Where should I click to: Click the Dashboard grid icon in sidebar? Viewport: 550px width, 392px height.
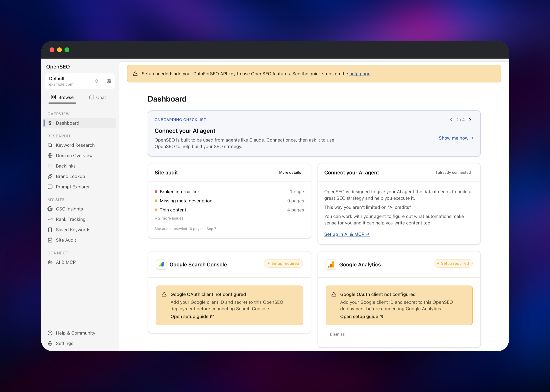[50, 123]
